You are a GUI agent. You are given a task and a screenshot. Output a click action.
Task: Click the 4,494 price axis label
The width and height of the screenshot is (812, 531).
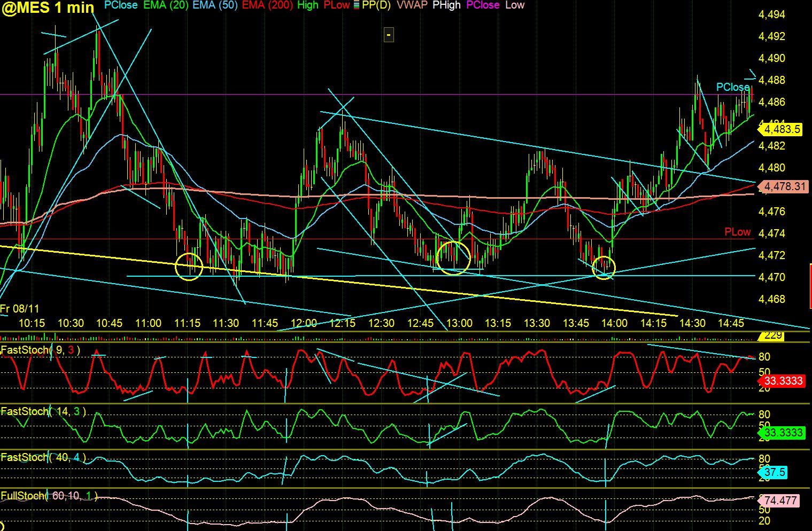click(772, 14)
